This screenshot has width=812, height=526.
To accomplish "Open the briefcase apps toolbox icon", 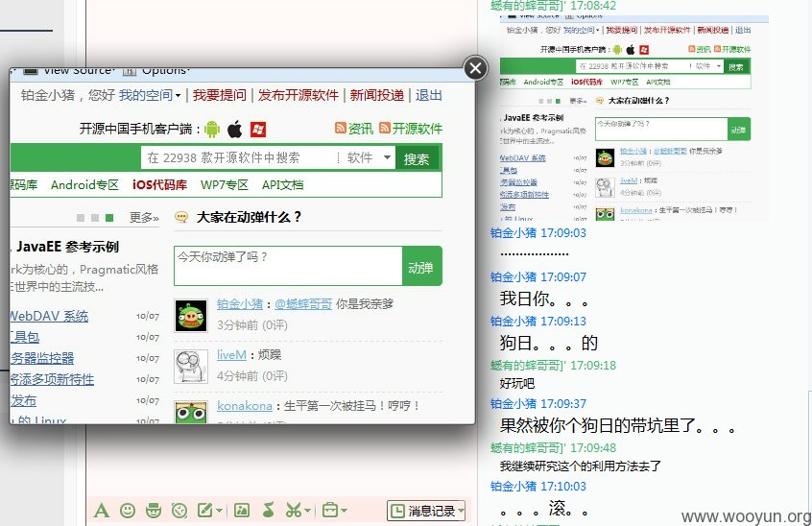I will click(330, 511).
